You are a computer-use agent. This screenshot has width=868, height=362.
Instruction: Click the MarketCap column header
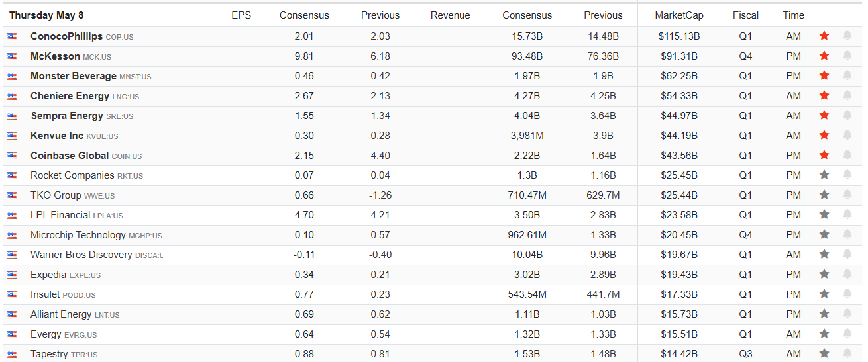tap(679, 15)
